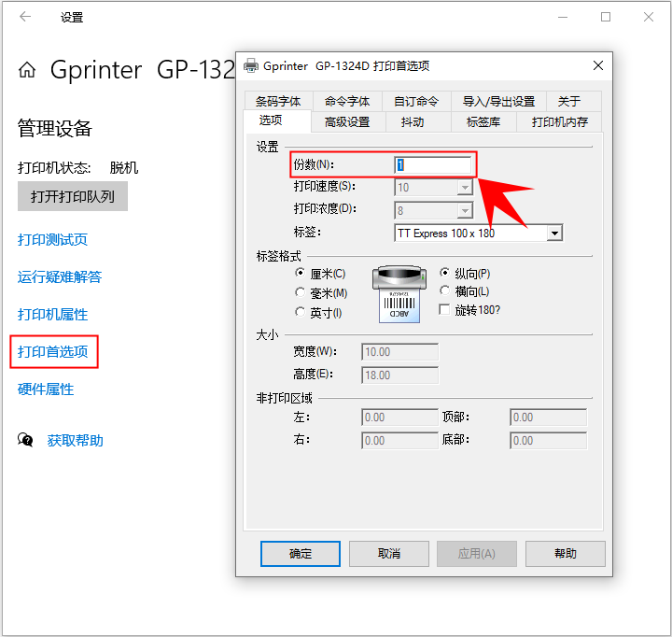Click the 管理设备 heading

tap(54, 128)
